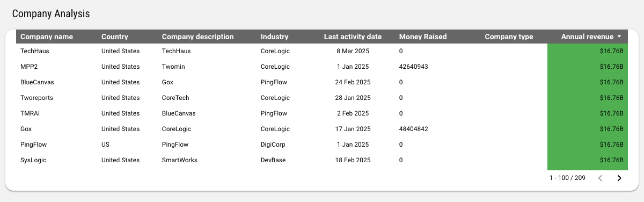Sort by Industry column header

[x=275, y=37]
